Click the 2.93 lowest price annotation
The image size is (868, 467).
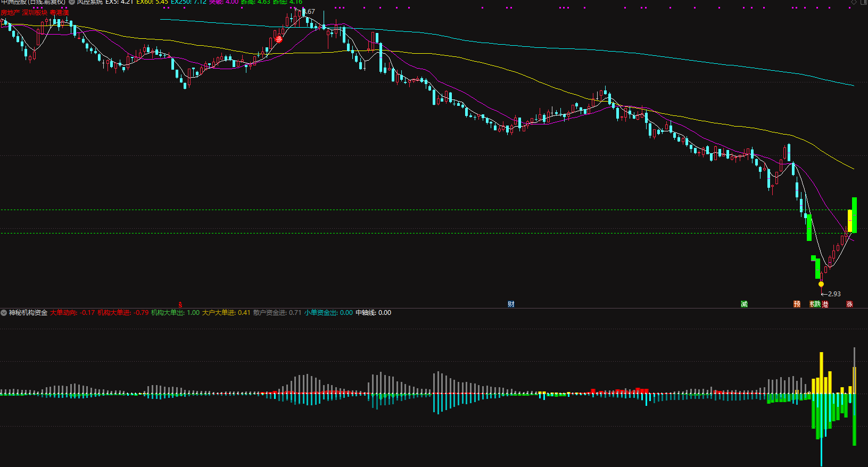[834, 294]
